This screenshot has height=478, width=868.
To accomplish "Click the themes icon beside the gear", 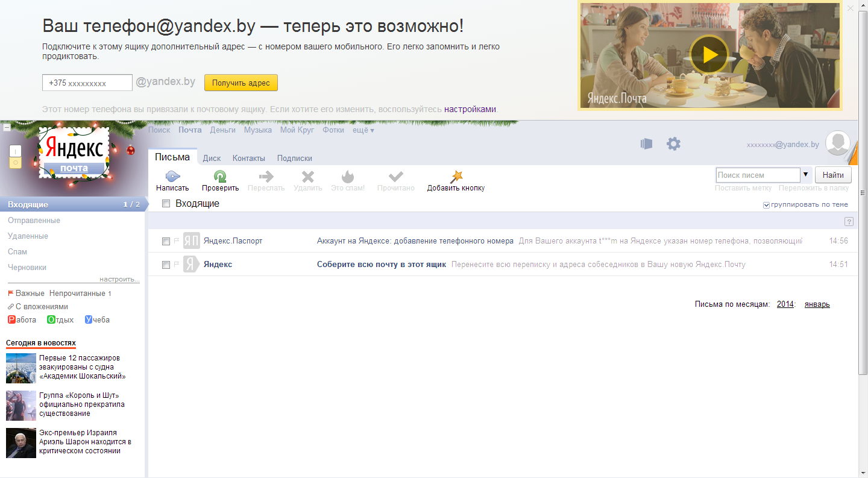I will pos(646,144).
